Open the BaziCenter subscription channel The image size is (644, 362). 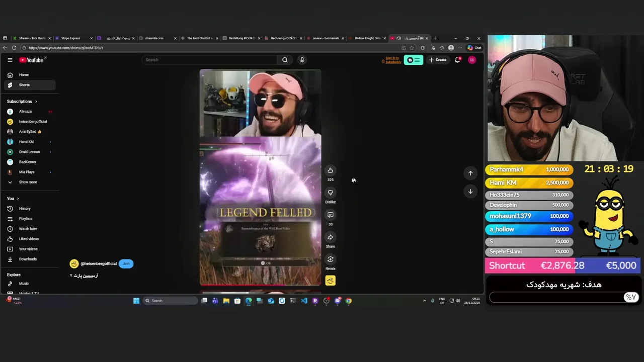point(29,162)
